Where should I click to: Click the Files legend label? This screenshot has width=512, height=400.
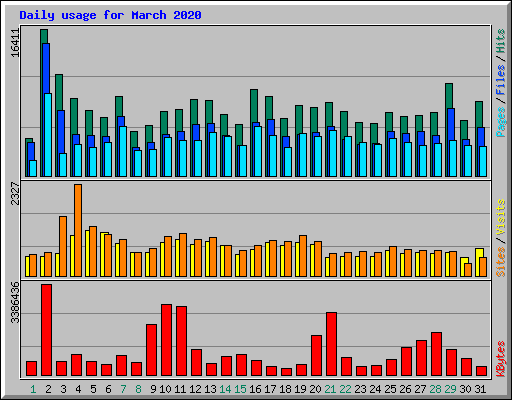click(x=501, y=80)
